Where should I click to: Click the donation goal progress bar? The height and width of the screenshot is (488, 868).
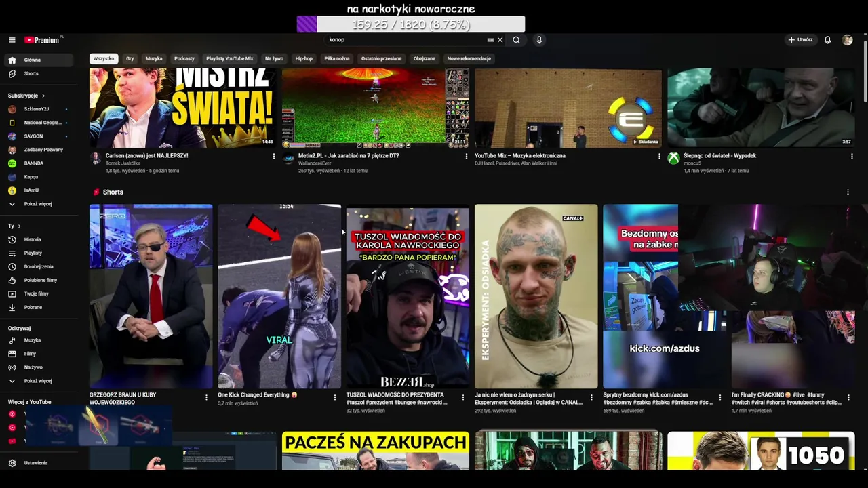point(411,24)
